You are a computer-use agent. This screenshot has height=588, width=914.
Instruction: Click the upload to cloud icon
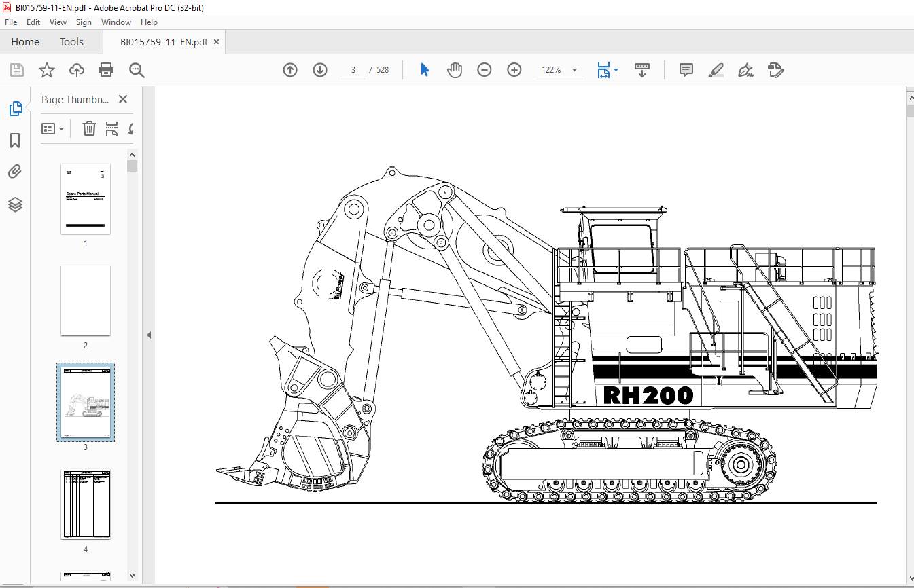[77, 70]
